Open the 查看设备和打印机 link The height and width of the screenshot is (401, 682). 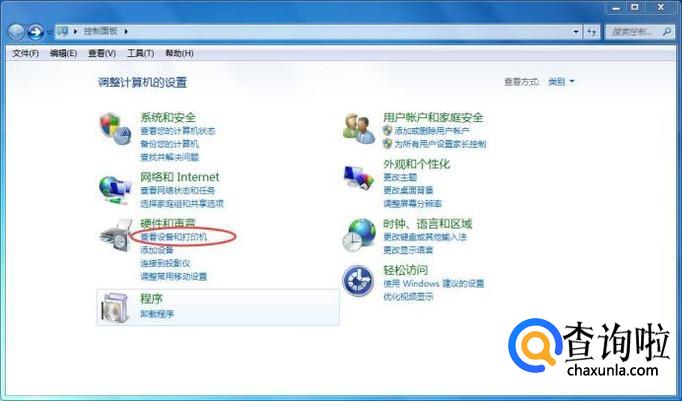(174, 237)
